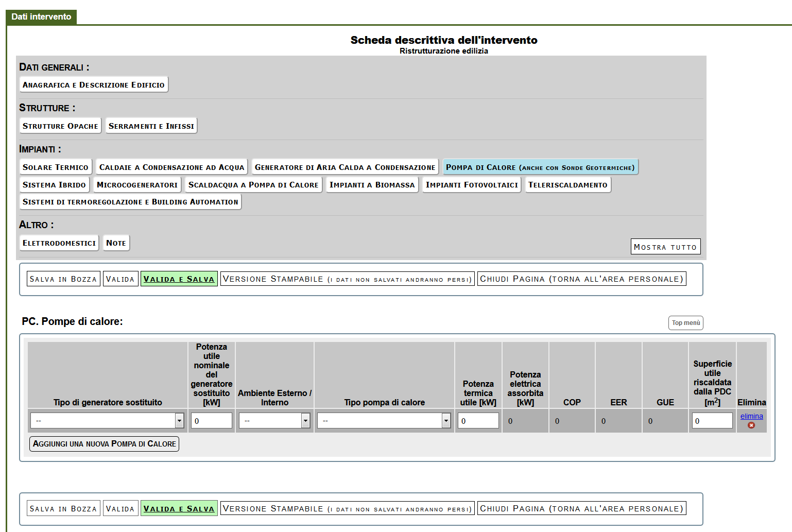Screen dimensions: 792x532
Task: Click the Superficie utile riscaldata input field
Action: pos(712,421)
